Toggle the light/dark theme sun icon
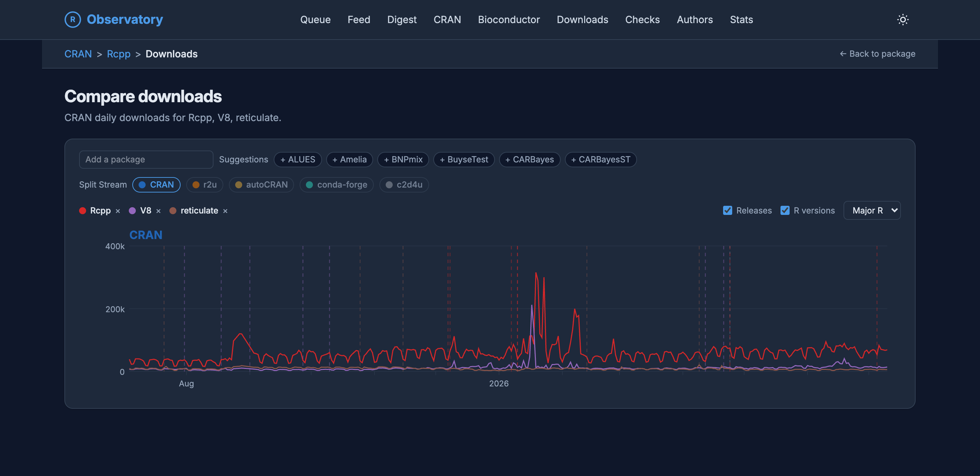Screen dimensions: 980x476 coord(902,19)
